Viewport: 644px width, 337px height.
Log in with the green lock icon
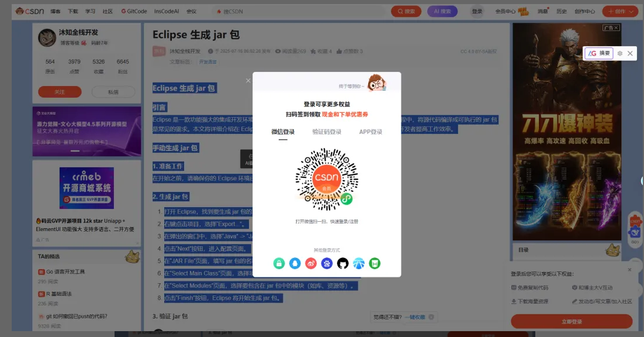click(x=279, y=263)
